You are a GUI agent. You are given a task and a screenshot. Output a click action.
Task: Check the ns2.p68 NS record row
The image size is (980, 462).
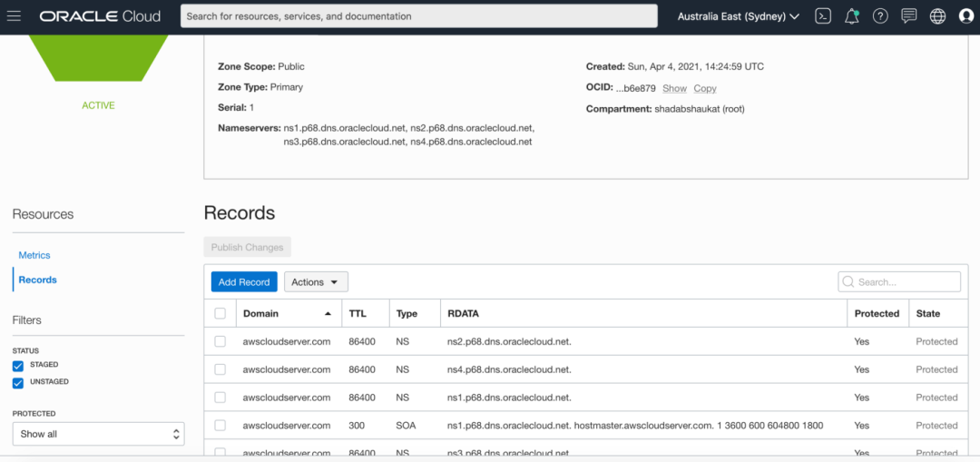tap(220, 341)
